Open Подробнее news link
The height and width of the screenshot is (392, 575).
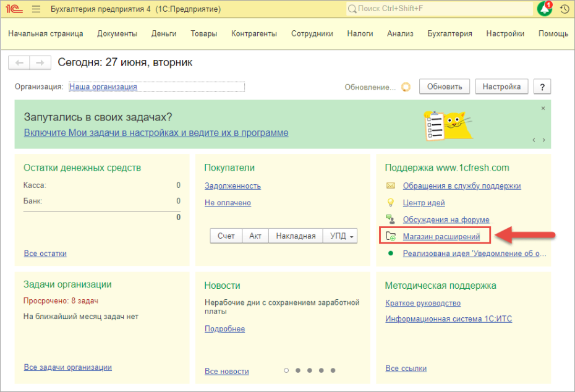[x=225, y=329]
